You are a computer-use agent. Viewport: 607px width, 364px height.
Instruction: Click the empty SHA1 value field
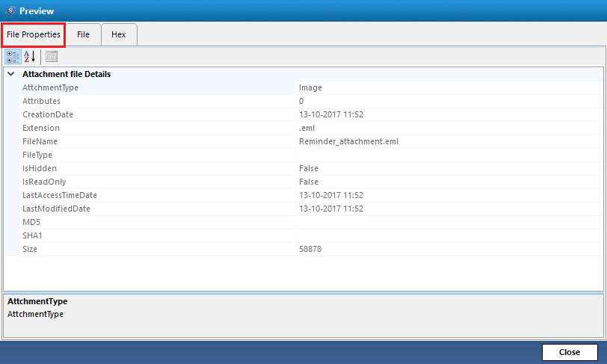pos(450,235)
